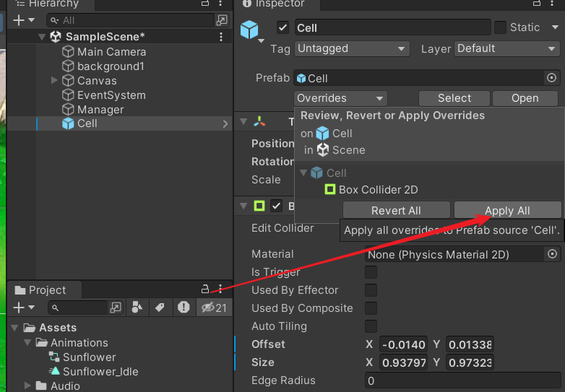Toggle hidden packages visibility showing 21

(214, 308)
